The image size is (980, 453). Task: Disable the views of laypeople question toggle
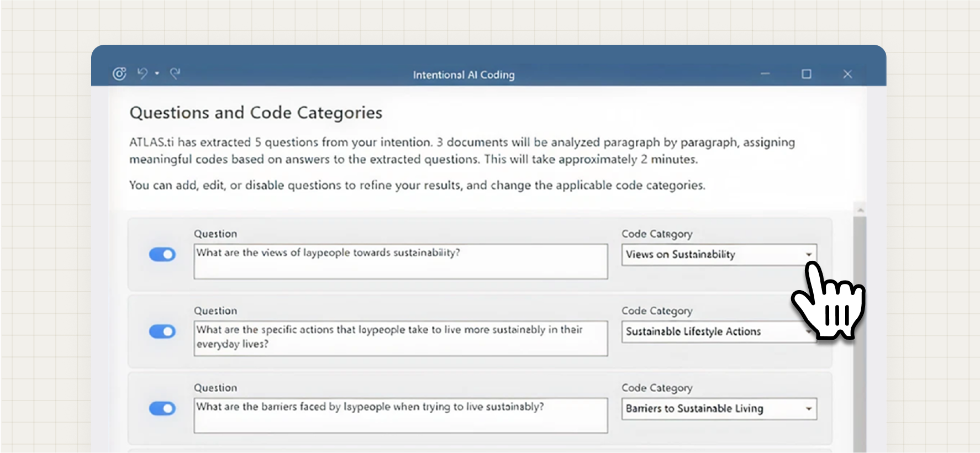[x=162, y=254]
